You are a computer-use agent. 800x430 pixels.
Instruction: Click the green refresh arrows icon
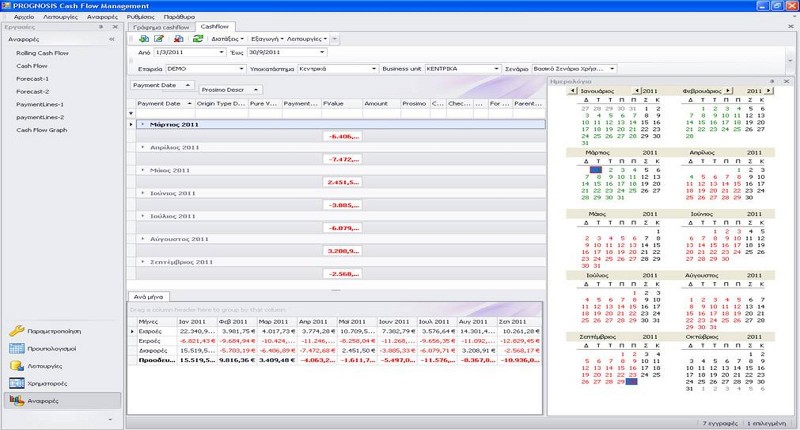(x=198, y=38)
